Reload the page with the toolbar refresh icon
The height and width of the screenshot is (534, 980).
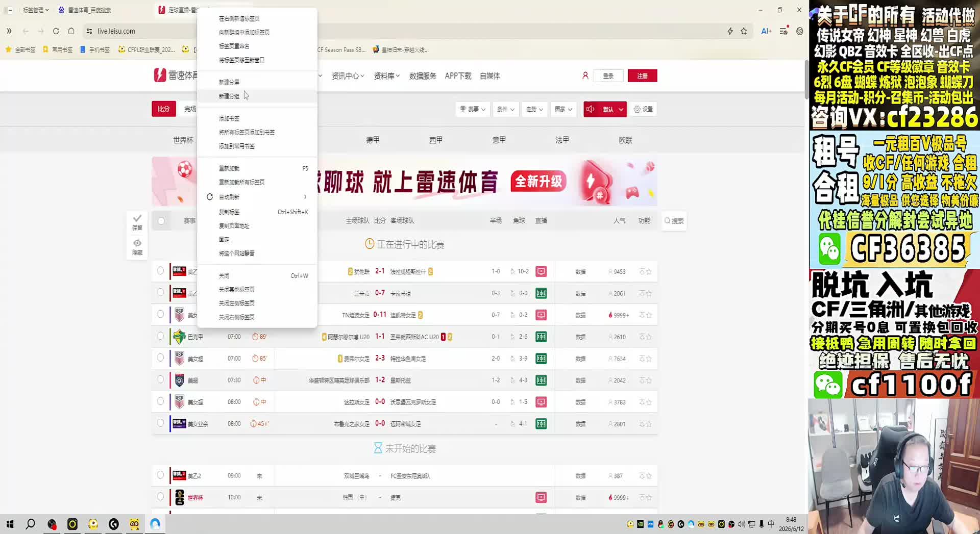[56, 31]
